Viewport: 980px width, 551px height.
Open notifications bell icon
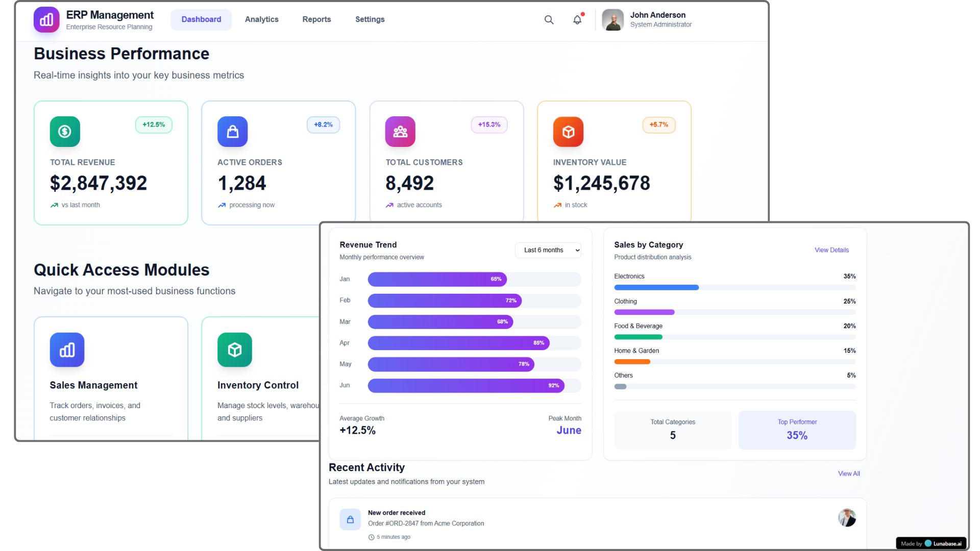tap(577, 20)
